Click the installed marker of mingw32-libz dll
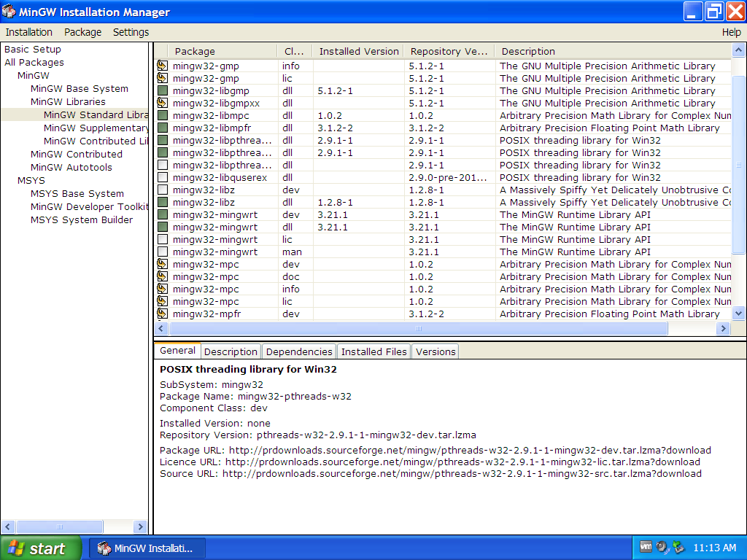The width and height of the screenshot is (747, 560). (x=163, y=202)
